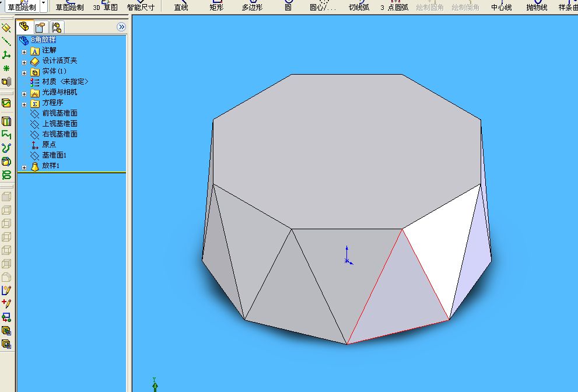
Task: Select 上视基准面 plane
Action: 59,124
